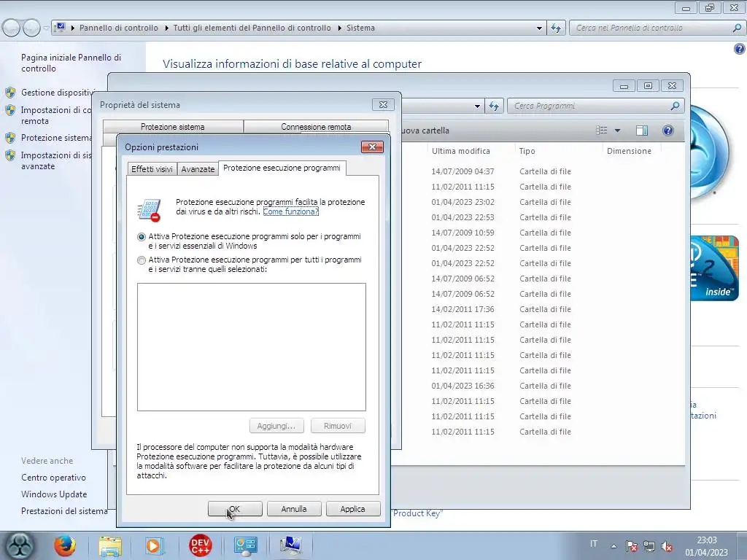Click the change view icon in Explorer

click(602, 131)
